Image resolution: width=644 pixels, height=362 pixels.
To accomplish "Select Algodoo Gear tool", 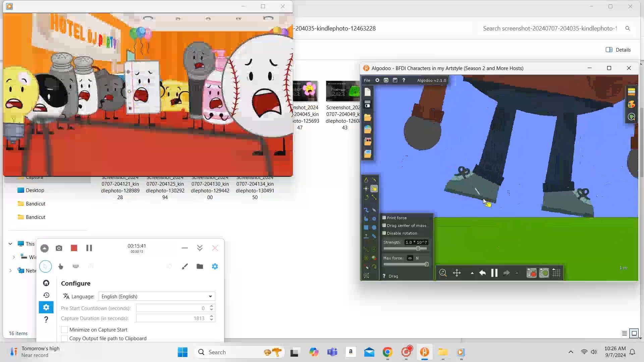I will tap(374, 219).
